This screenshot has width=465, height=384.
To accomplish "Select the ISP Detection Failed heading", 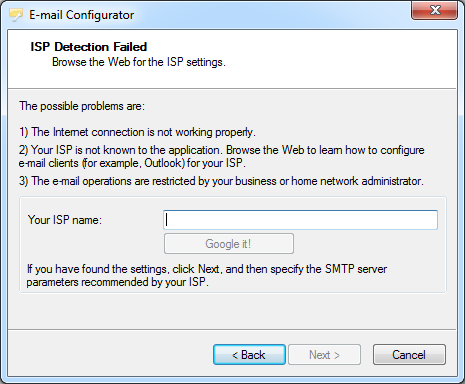I will [89, 47].
